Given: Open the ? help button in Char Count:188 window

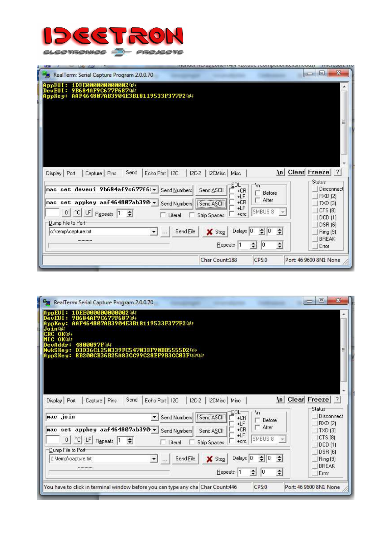Looking at the screenshot, I should point(337,172).
